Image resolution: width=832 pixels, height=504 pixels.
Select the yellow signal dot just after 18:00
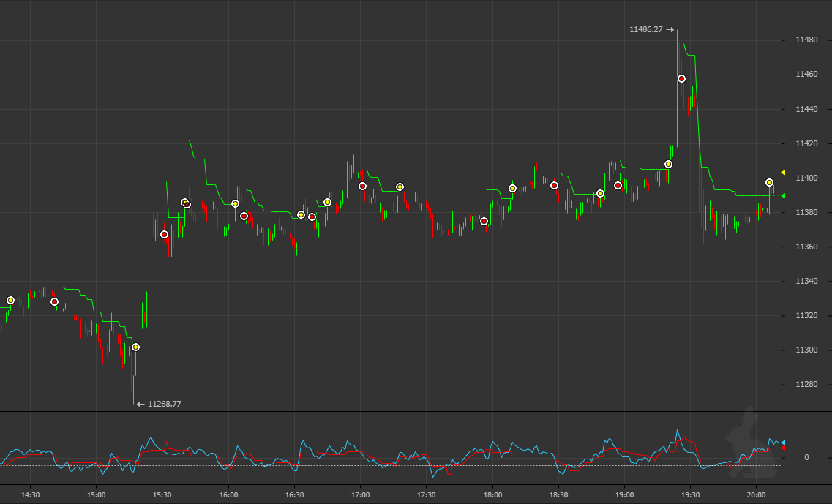(512, 188)
